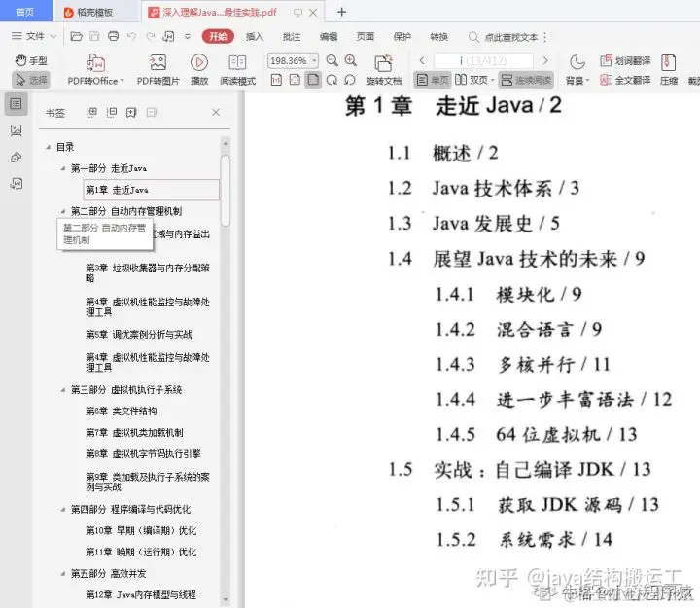Open background (背景) moon options
This screenshot has height=608, width=700.
click(x=577, y=69)
